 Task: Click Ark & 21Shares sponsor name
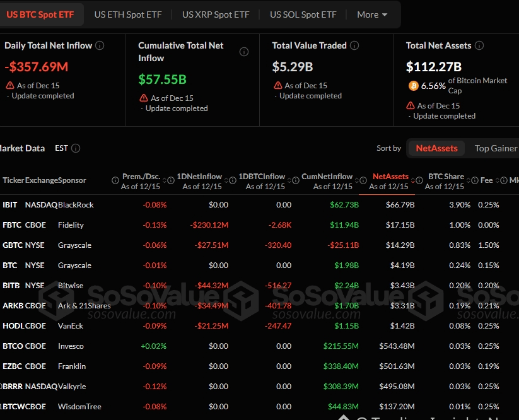85,305
